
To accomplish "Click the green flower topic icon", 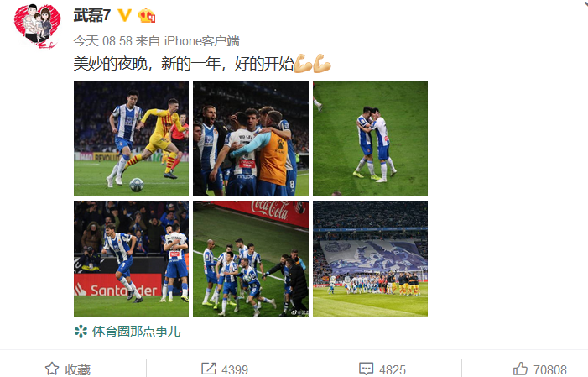I will click(81, 331).
